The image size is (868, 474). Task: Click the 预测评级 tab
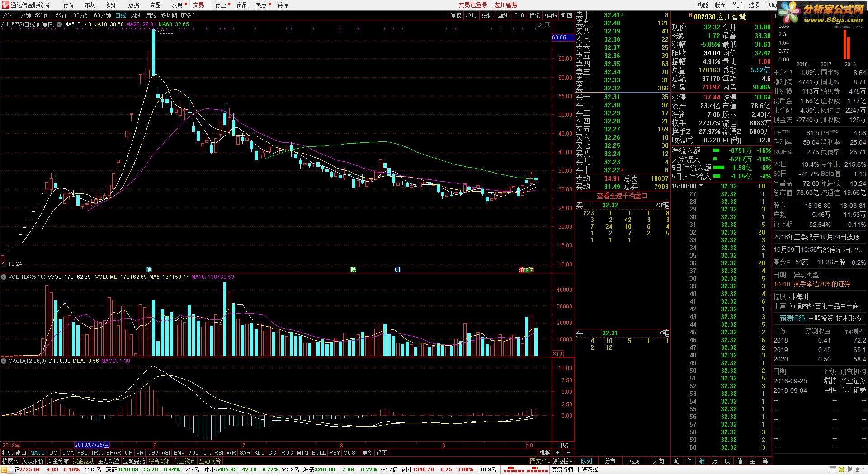[792, 318]
